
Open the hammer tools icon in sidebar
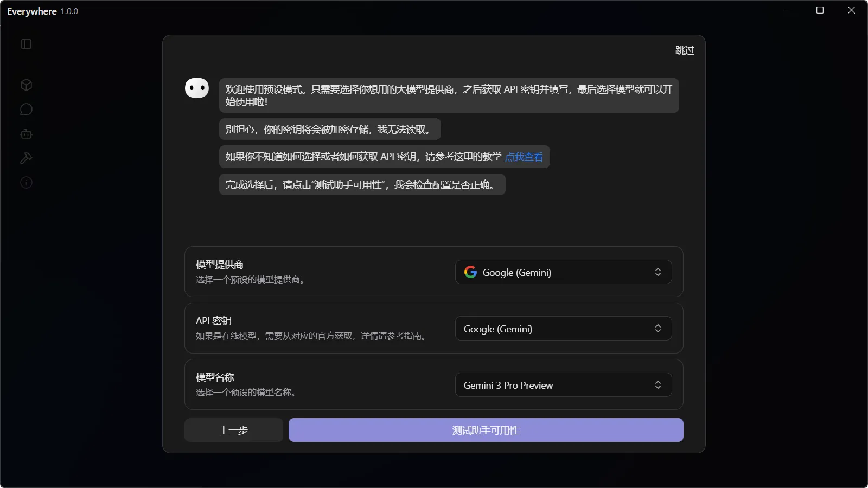click(26, 158)
